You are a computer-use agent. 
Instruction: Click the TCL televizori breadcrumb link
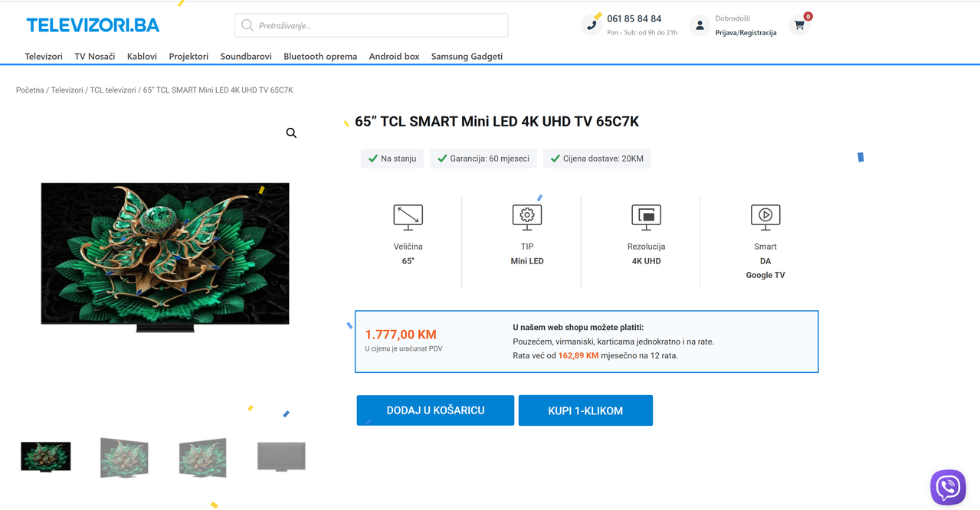113,90
